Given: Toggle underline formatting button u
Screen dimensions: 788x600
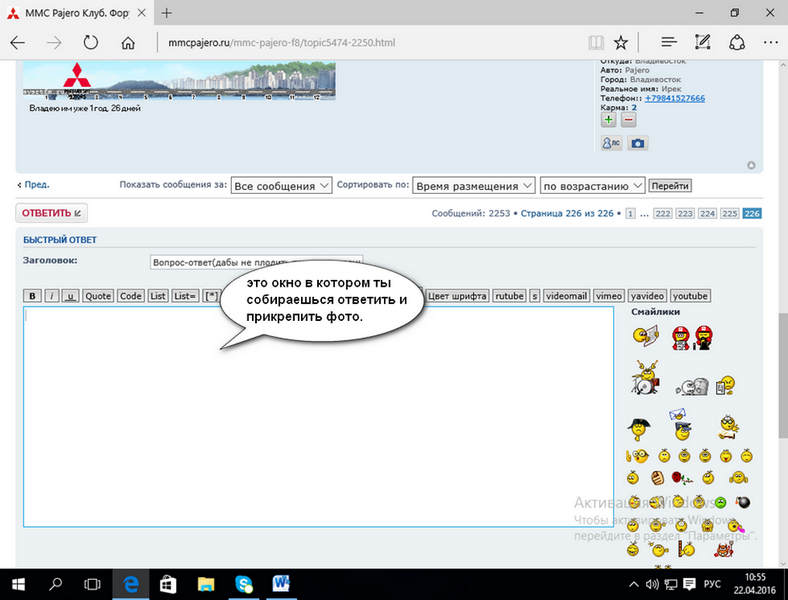Looking at the screenshot, I should pyautogui.click(x=70, y=296).
